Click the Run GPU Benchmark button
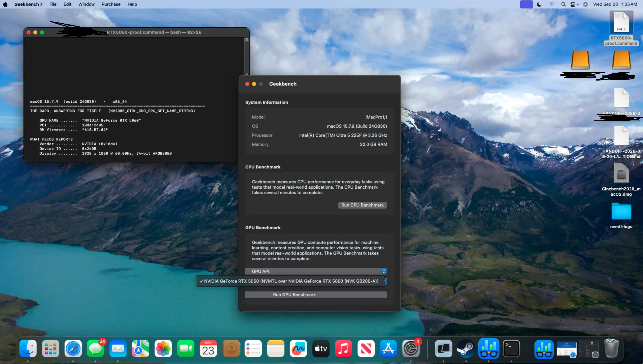 tap(316, 294)
